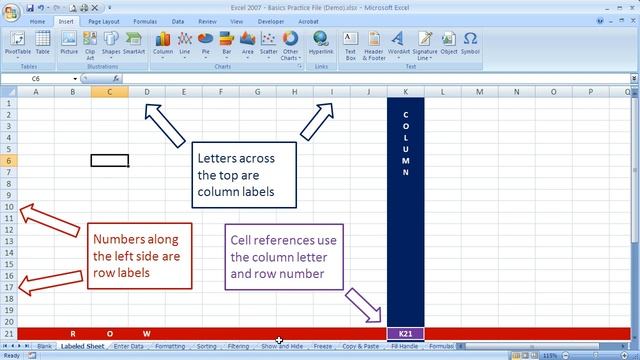
Task: Insert a PivotTable
Action: (x=18, y=45)
